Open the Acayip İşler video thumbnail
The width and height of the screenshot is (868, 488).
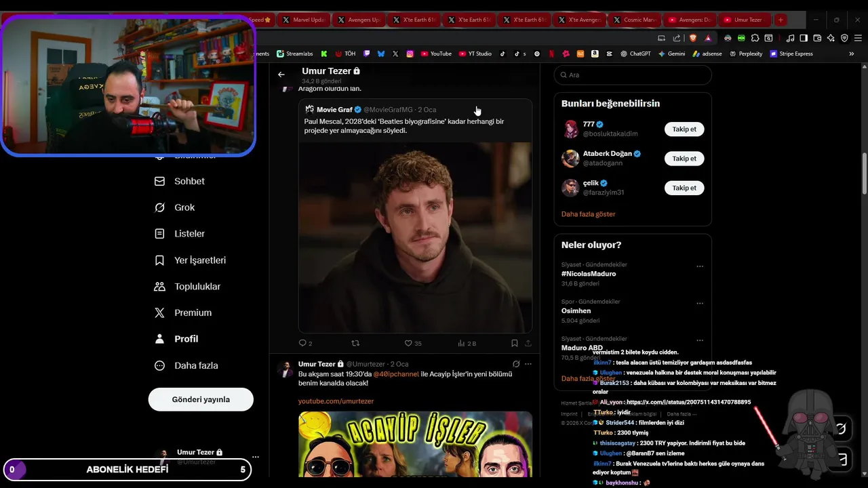tap(415, 444)
